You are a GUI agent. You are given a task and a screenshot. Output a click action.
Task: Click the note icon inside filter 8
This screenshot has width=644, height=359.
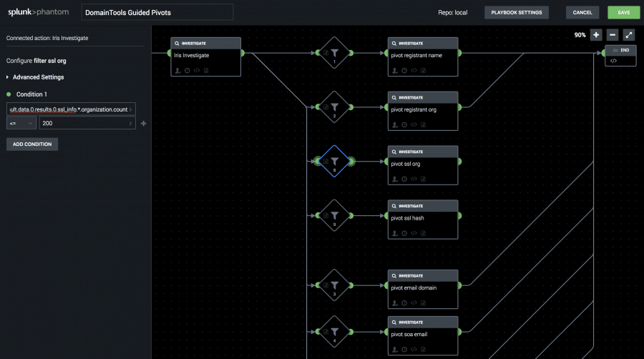(326, 161)
